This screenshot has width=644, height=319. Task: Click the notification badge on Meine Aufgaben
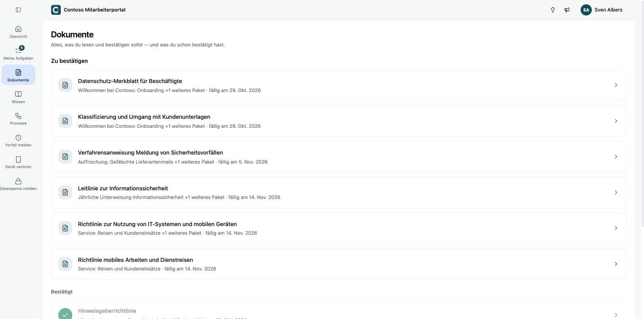[x=22, y=48]
